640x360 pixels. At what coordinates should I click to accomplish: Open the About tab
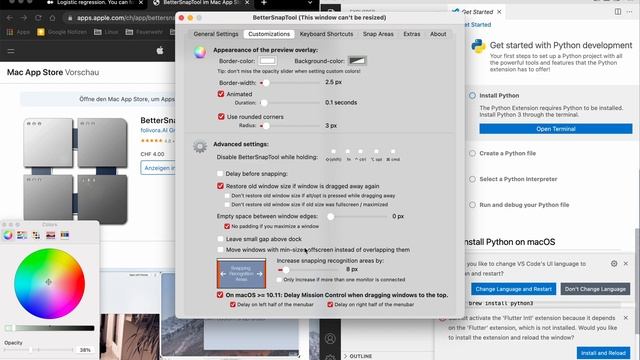click(438, 34)
